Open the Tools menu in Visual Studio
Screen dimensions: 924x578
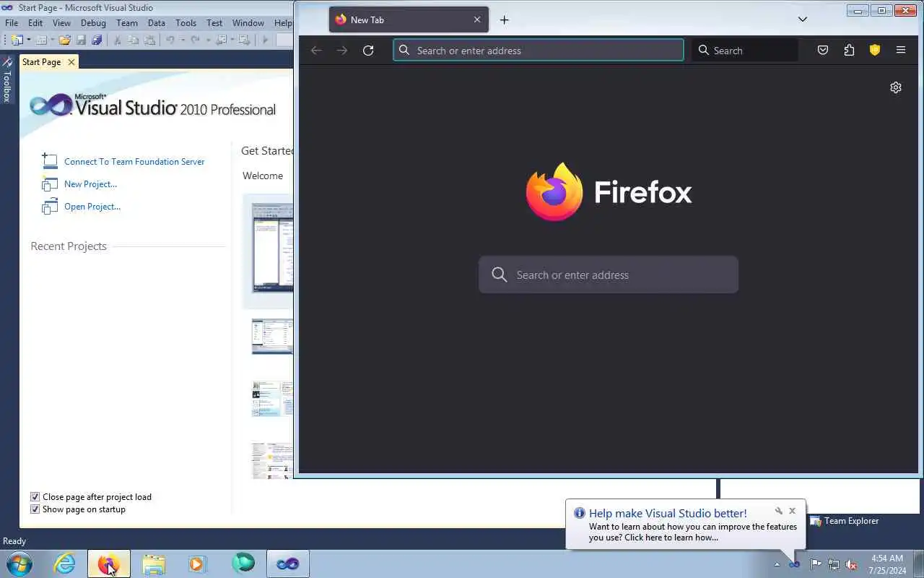click(186, 23)
